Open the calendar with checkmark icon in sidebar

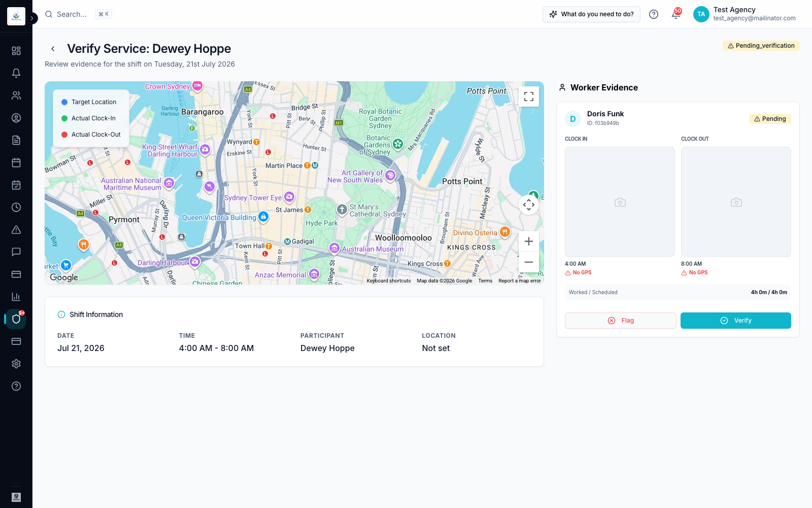(16, 185)
